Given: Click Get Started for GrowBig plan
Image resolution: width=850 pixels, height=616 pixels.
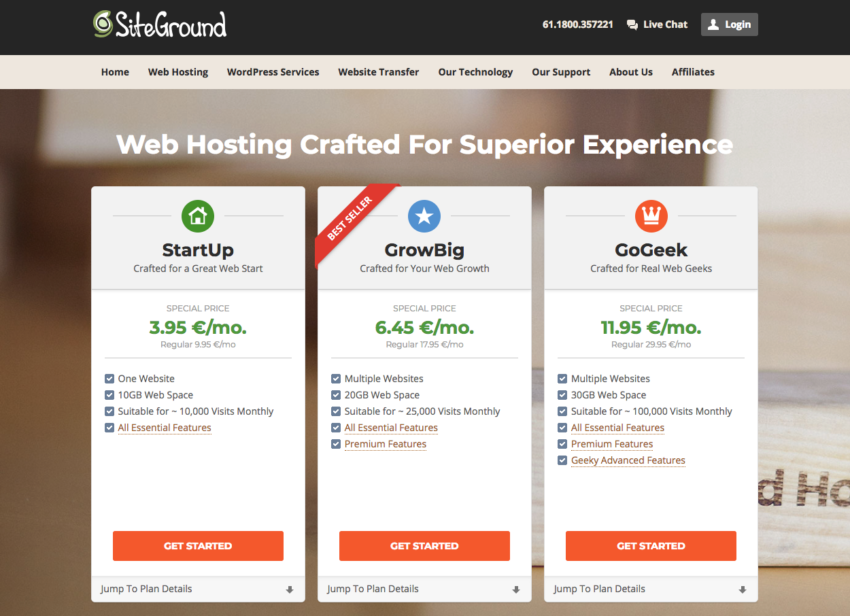Looking at the screenshot, I should (x=424, y=546).
